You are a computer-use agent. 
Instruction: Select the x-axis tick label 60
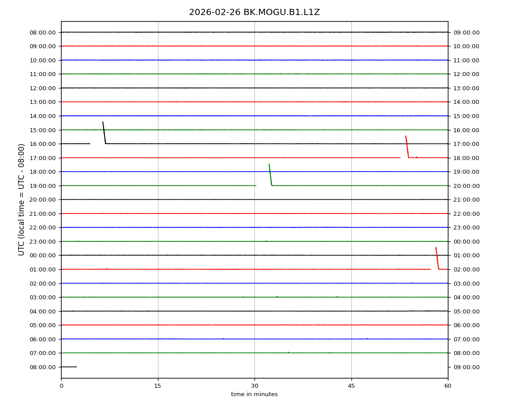click(448, 386)
